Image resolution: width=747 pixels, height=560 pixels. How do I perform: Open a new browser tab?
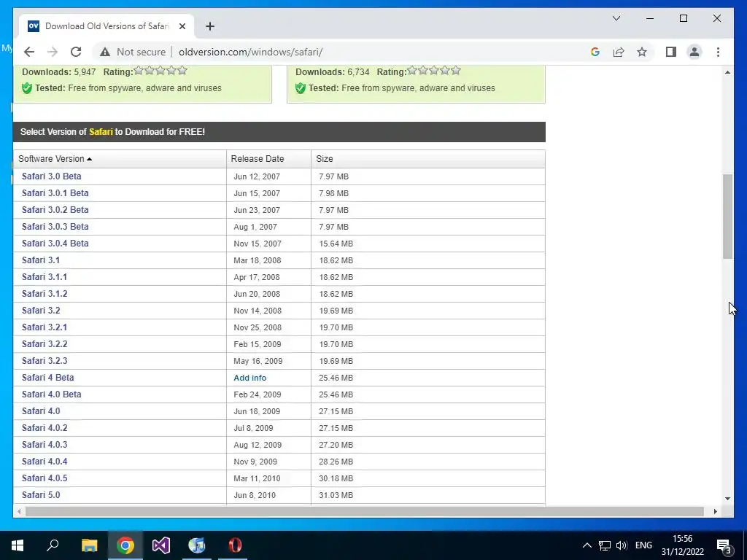(210, 26)
